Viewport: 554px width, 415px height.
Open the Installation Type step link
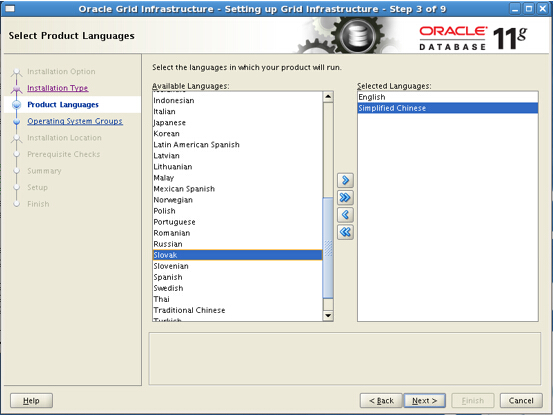[x=58, y=88]
